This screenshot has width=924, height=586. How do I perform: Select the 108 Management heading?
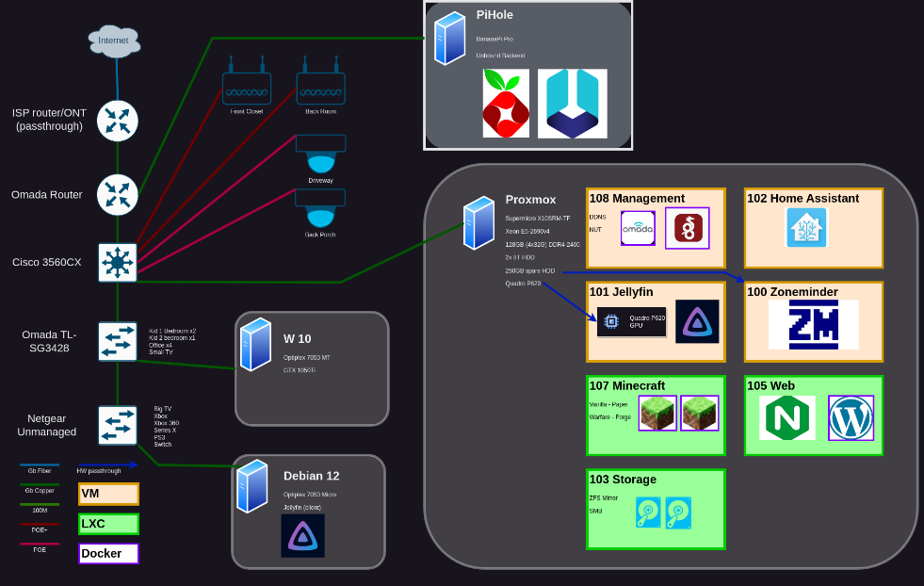pos(637,199)
